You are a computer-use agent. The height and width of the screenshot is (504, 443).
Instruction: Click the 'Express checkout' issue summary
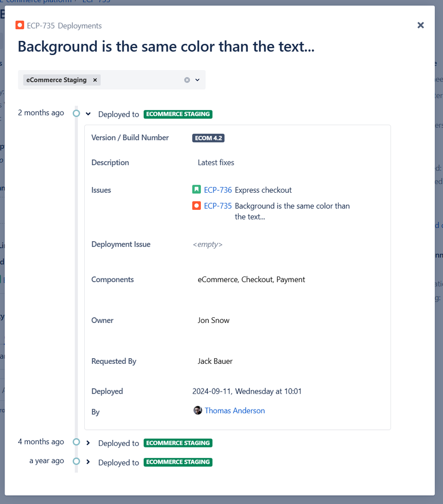263,190
